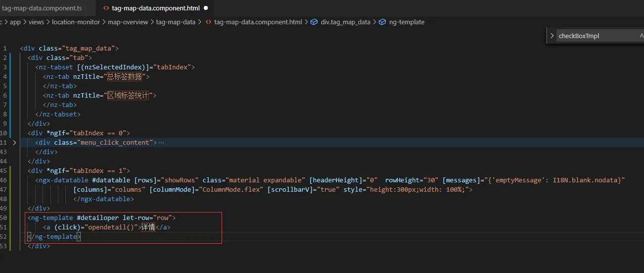Click the HTML file icon in the active tab

(105, 8)
